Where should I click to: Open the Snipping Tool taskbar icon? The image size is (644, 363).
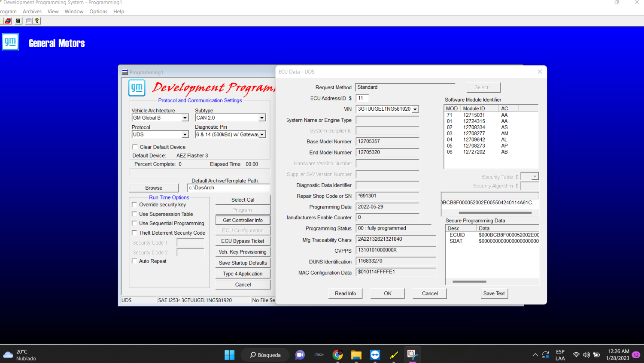(x=412, y=354)
